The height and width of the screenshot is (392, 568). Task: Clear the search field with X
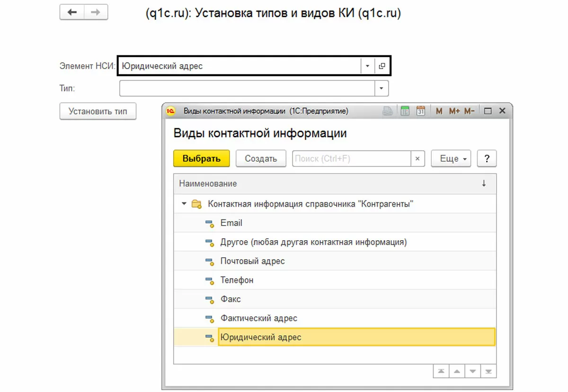[x=417, y=159]
